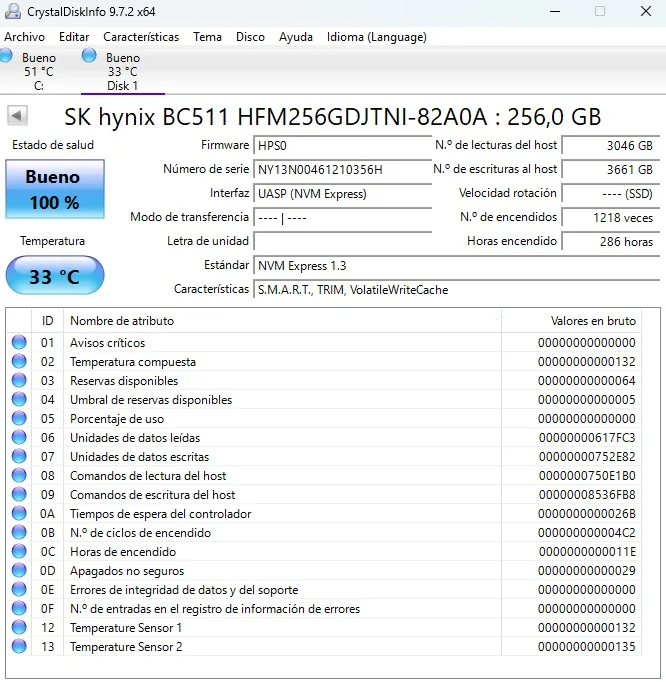
Task: Select the raw value 0000000752E82
Action: click(587, 457)
